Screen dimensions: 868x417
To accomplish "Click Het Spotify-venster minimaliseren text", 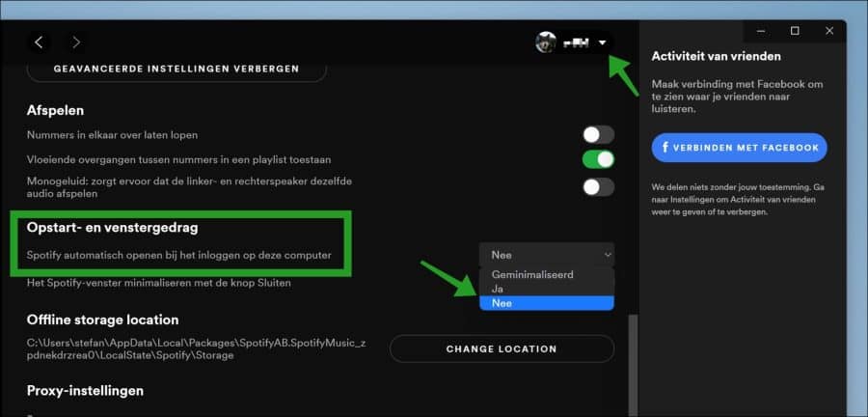I will 159,283.
